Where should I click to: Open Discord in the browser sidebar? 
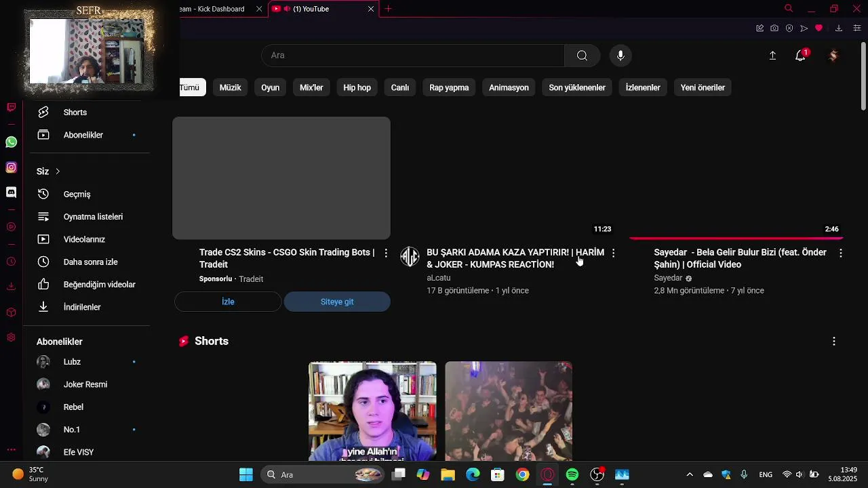(x=11, y=192)
